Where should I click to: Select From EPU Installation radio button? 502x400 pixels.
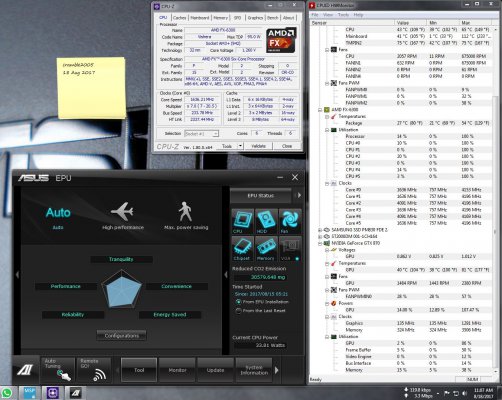[238, 302]
